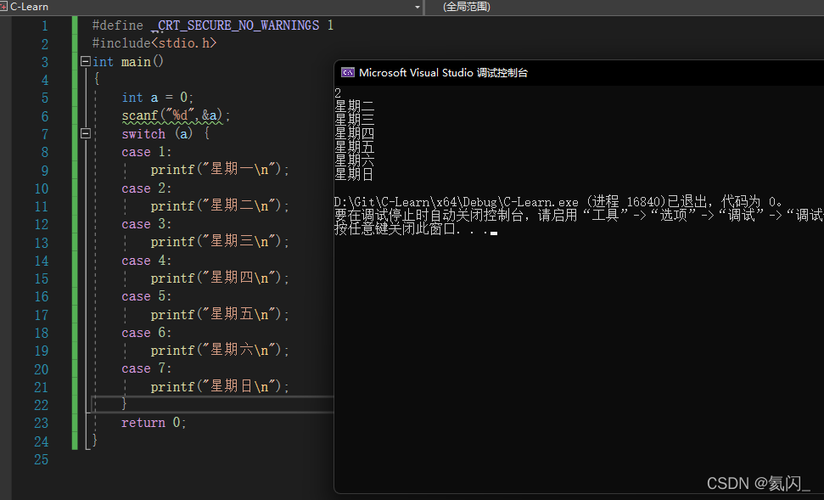
Task: Click the #include<stdio.h> line
Action: tap(154, 43)
